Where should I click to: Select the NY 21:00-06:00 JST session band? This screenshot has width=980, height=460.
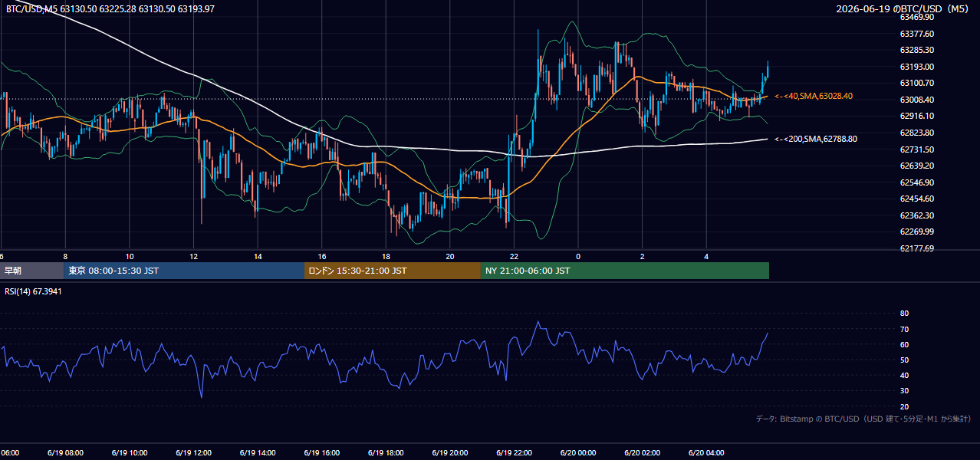625,271
